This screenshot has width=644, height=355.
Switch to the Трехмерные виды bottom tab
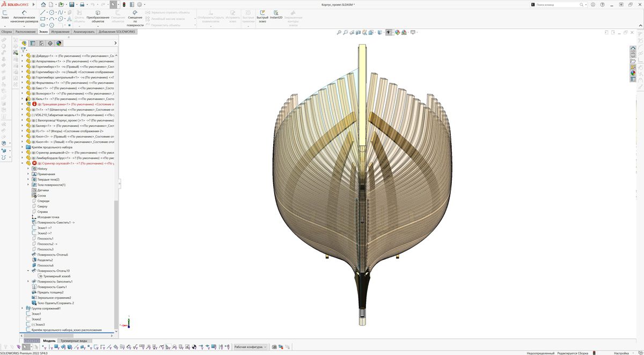click(74, 340)
